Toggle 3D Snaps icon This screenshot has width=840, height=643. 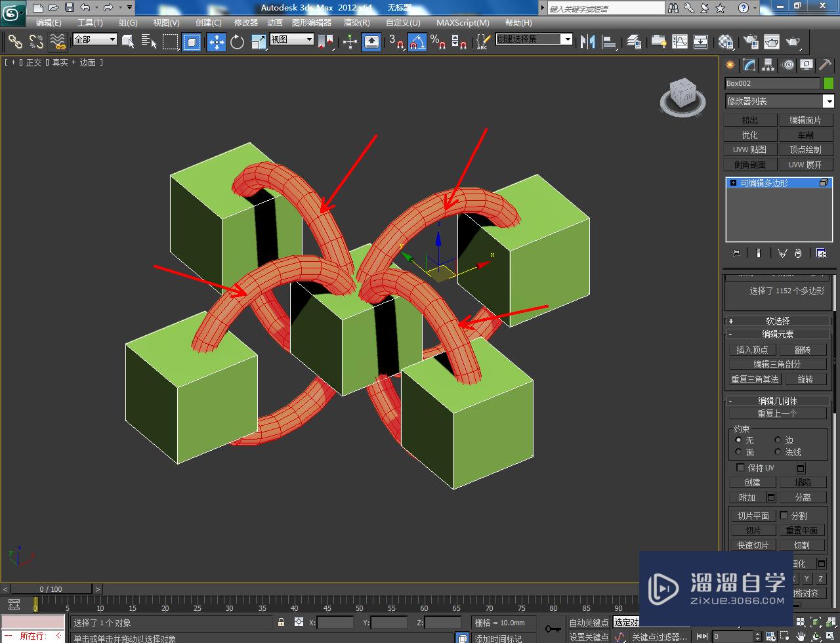(x=396, y=42)
